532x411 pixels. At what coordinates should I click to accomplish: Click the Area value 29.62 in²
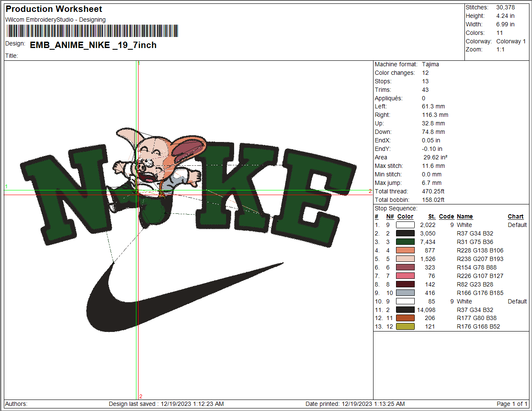[x=436, y=157]
